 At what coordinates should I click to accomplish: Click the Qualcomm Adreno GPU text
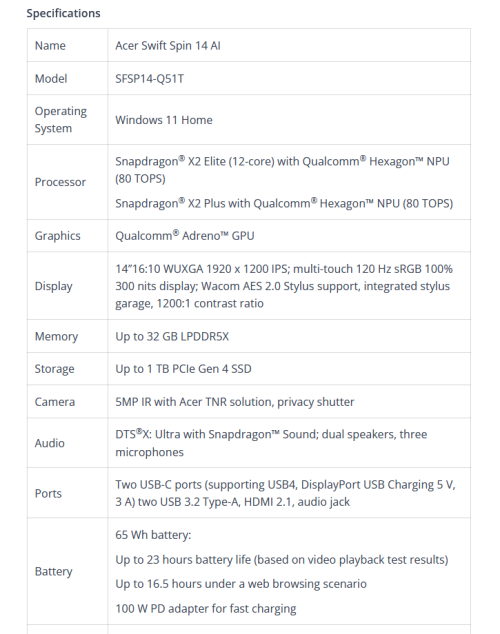tap(185, 236)
